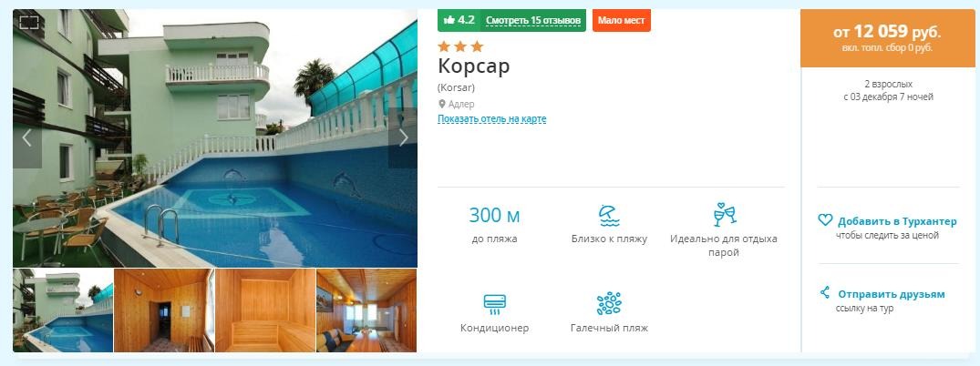The width and height of the screenshot is (980, 366).
Task: Advance to next photo with right arrow
Action: [403, 137]
